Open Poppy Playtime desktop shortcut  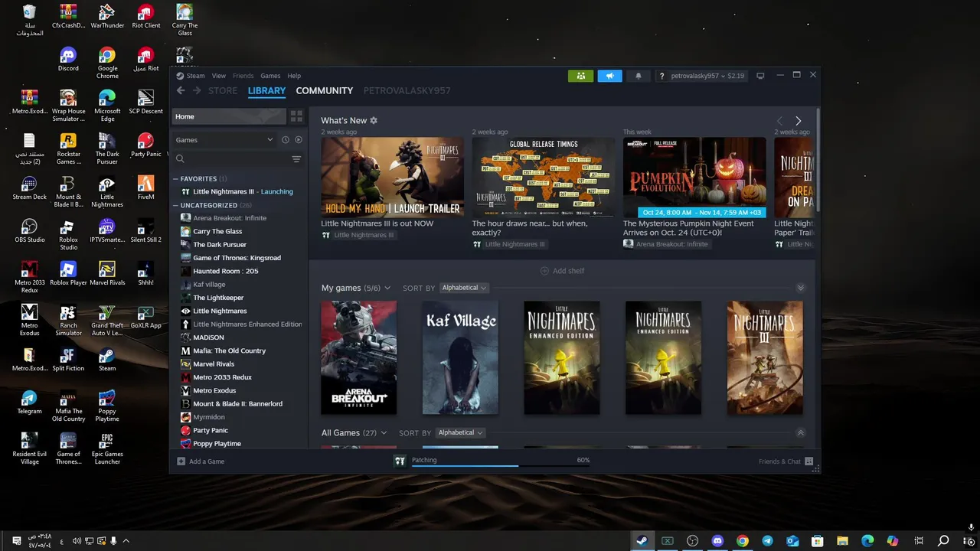tap(107, 406)
